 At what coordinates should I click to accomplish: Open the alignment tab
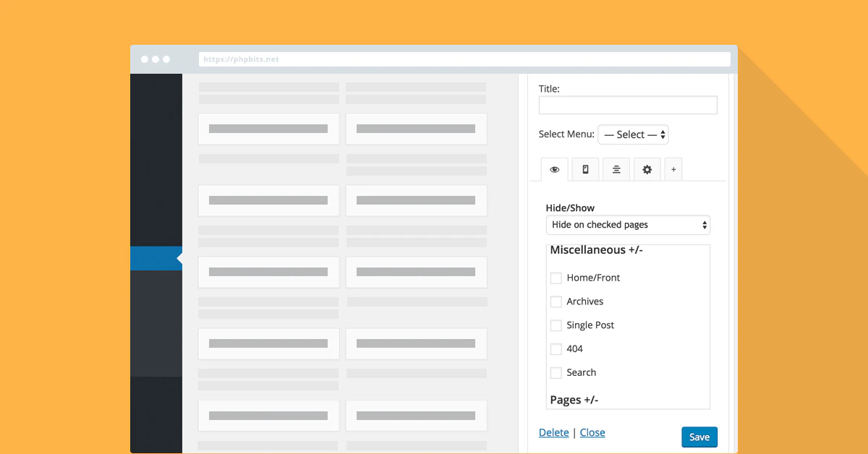[616, 169]
